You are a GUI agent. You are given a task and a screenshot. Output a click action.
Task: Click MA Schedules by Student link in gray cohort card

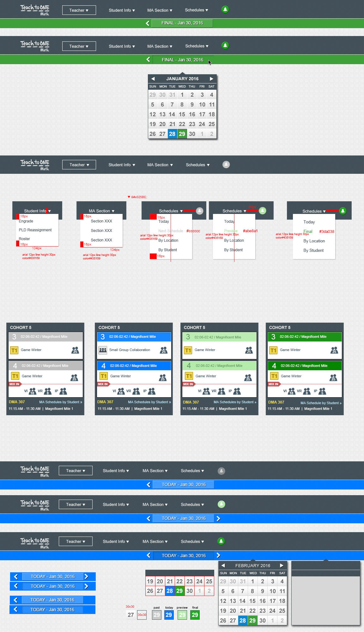point(60,402)
